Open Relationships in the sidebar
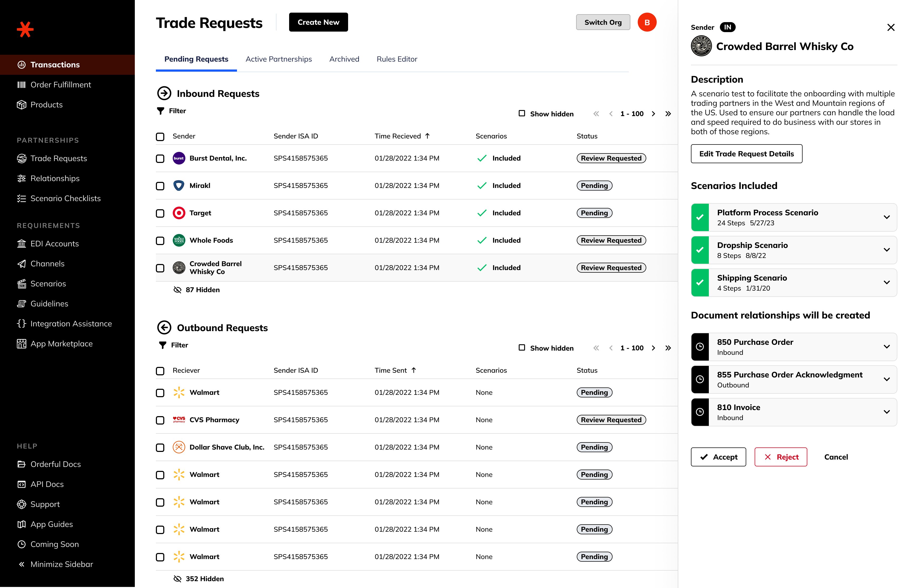910x588 pixels. (x=67, y=178)
